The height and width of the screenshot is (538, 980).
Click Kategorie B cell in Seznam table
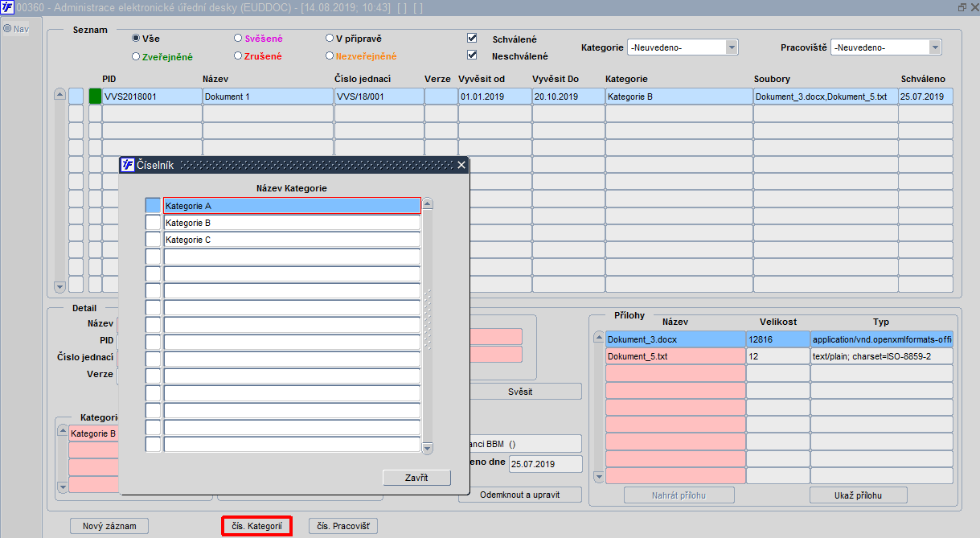click(679, 97)
